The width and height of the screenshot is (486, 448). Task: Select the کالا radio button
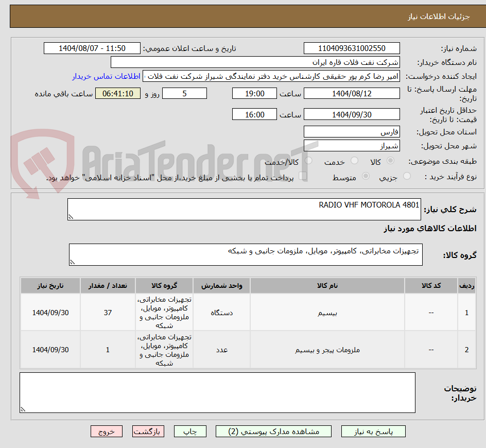tap(391, 160)
